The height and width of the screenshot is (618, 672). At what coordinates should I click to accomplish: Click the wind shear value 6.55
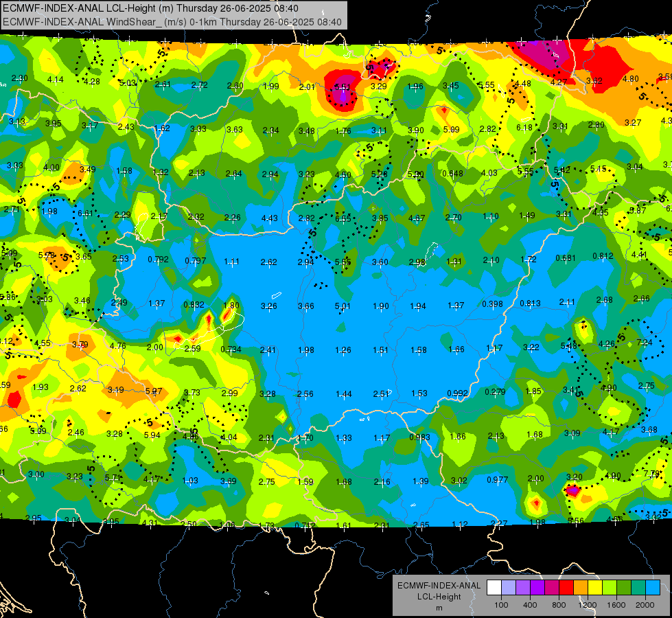click(343, 219)
